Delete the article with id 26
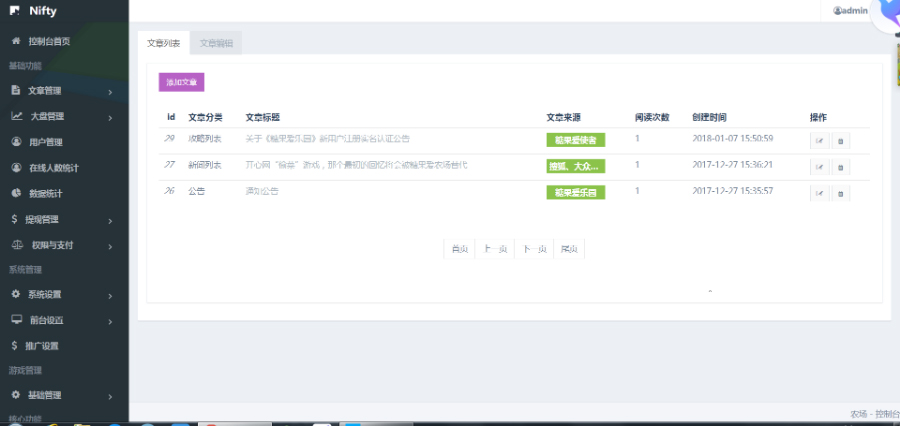The width and height of the screenshot is (900, 426). [840, 193]
